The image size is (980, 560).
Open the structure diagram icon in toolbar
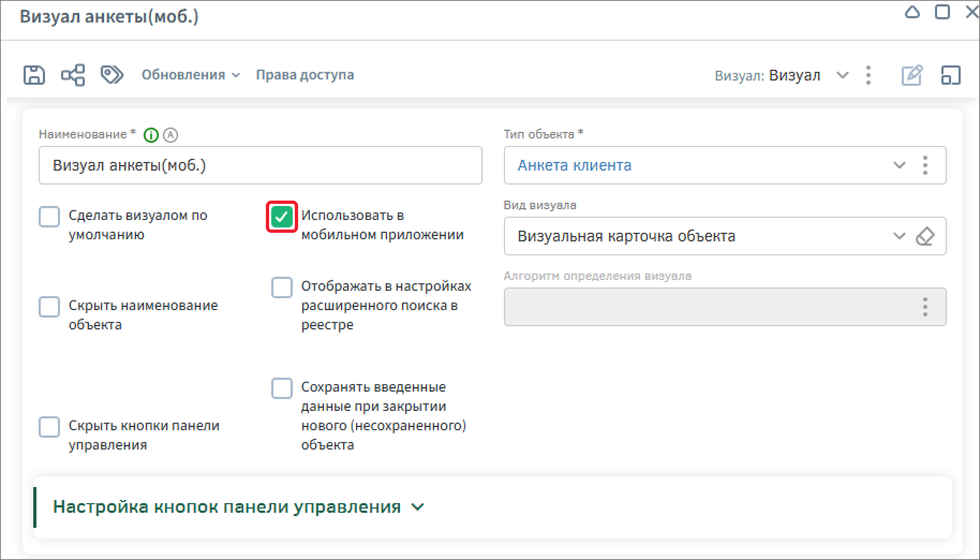[73, 75]
